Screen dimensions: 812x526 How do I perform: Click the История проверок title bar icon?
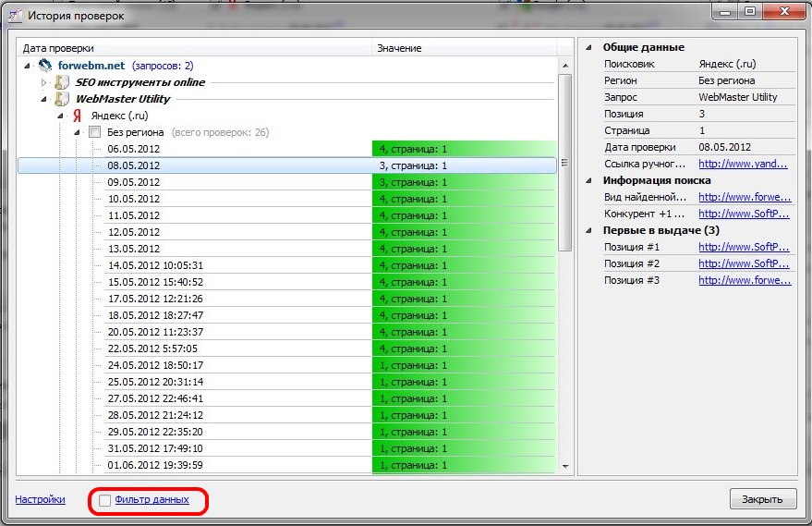(14, 15)
